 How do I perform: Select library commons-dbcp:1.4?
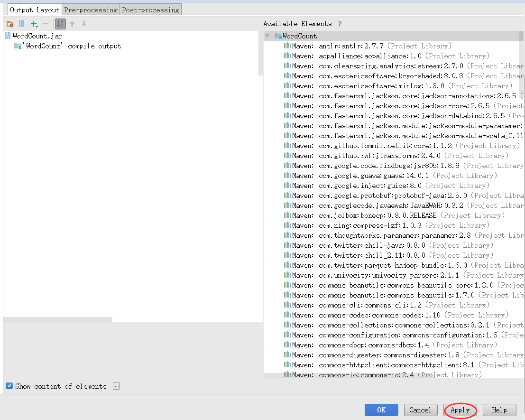(390, 345)
